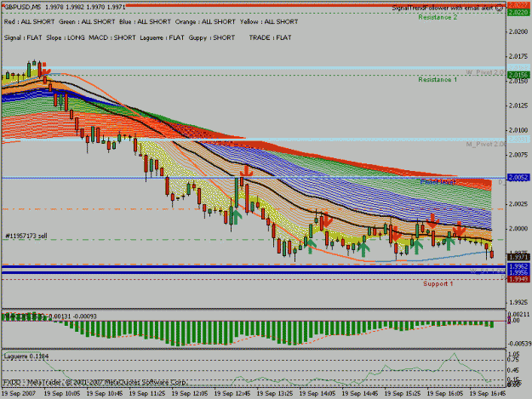Click the '19 Sep 14:05' time axis label

pyautogui.click(x=317, y=394)
